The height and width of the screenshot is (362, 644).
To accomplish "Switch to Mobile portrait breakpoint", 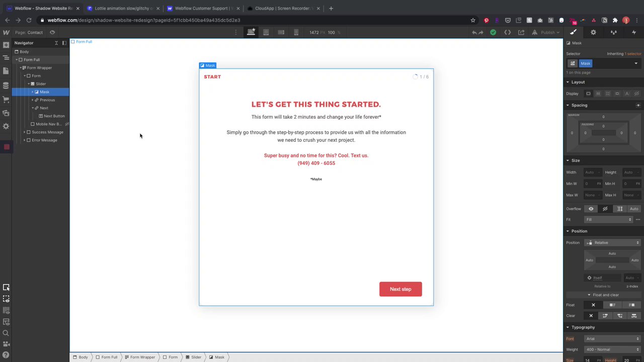I will coord(296,32).
